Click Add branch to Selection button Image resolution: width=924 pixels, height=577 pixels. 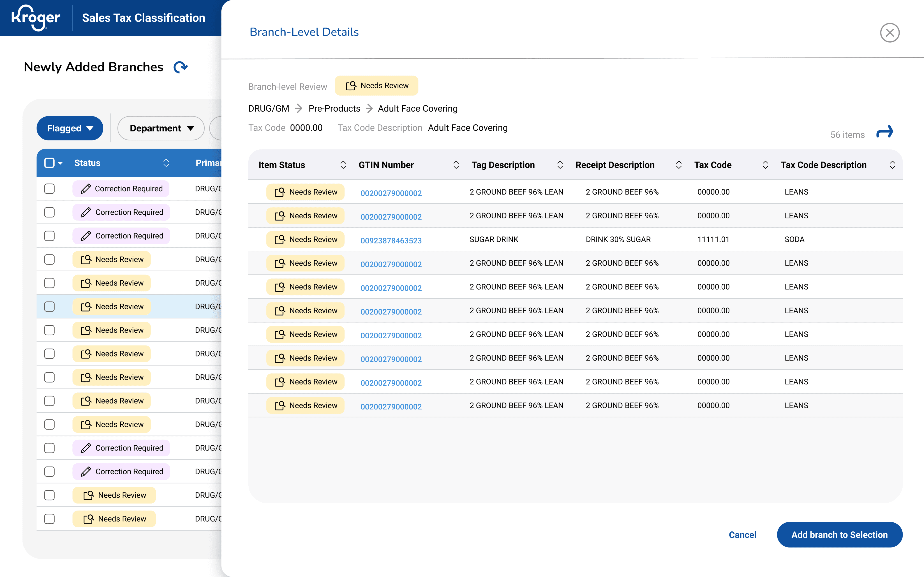point(839,535)
